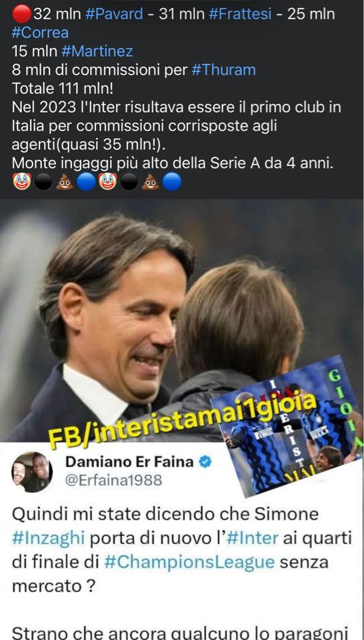Tap the #Correa hashtag

[41, 33]
